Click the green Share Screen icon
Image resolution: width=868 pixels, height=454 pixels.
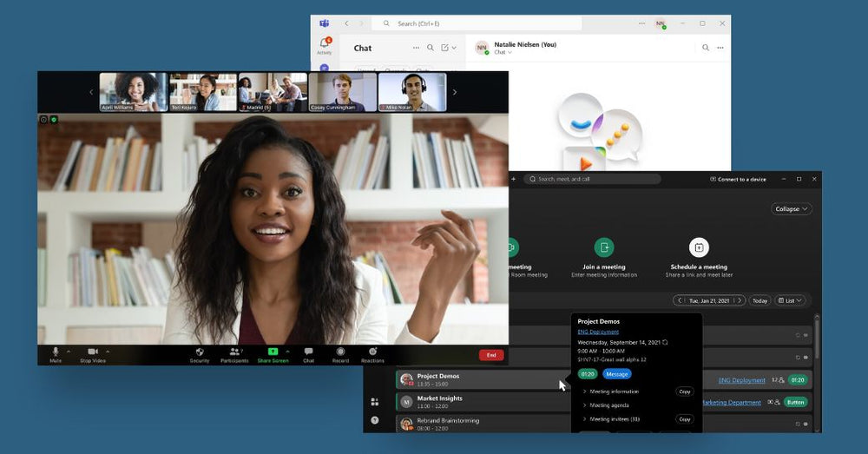point(273,352)
